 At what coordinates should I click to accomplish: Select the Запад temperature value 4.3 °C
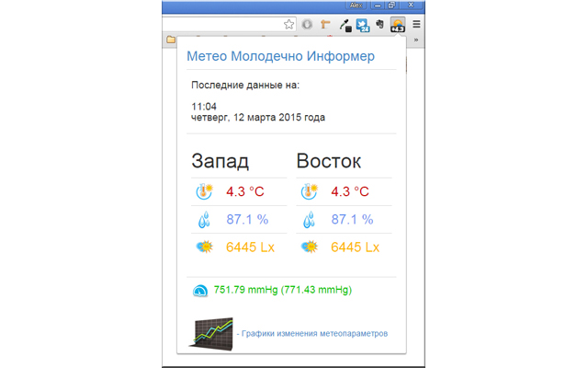(x=245, y=191)
